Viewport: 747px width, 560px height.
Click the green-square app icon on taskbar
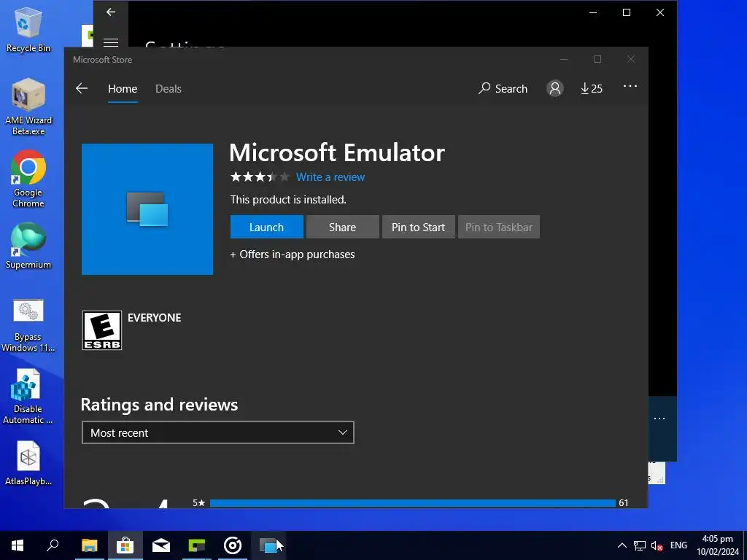(197, 545)
